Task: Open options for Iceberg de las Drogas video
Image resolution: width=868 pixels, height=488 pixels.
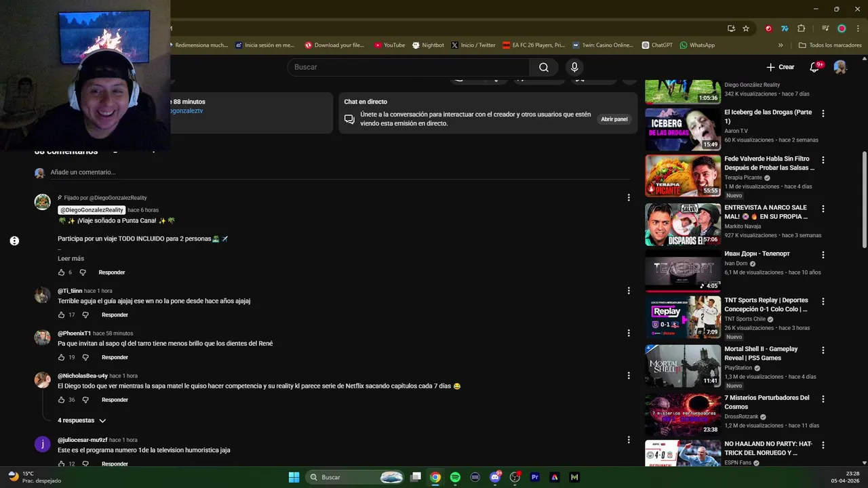Action: (823, 114)
